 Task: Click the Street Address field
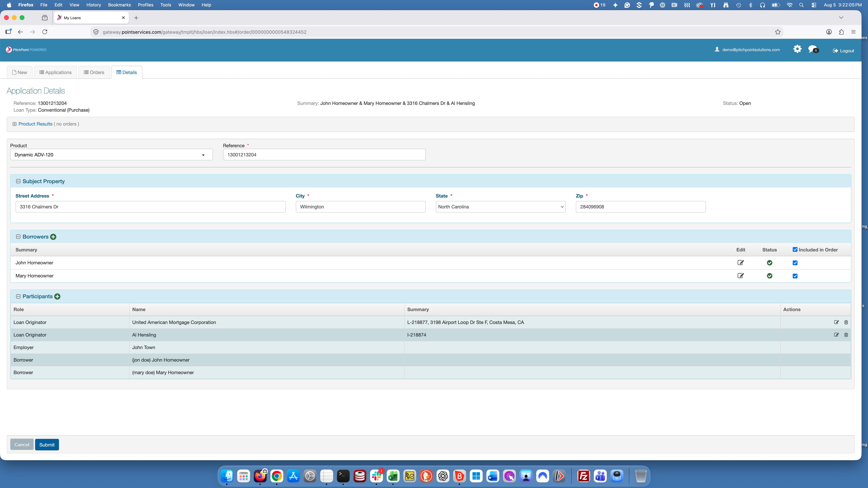tap(151, 207)
